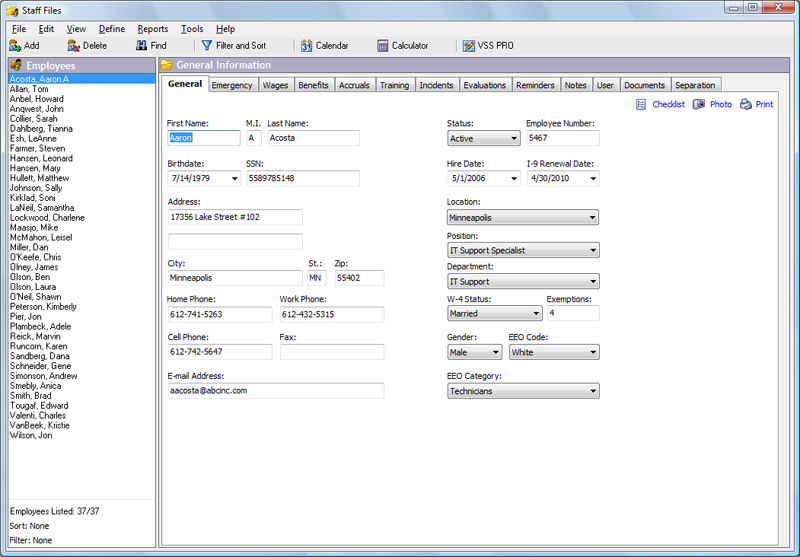Open the Reports menu

click(x=153, y=29)
